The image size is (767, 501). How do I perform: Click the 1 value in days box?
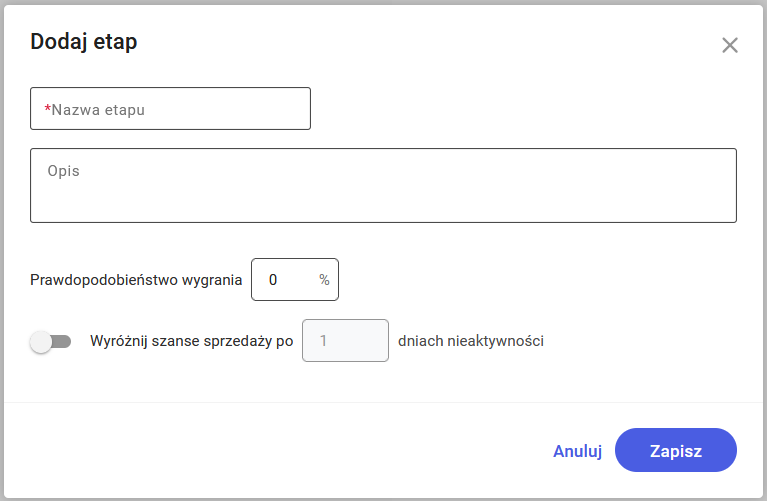click(323, 341)
